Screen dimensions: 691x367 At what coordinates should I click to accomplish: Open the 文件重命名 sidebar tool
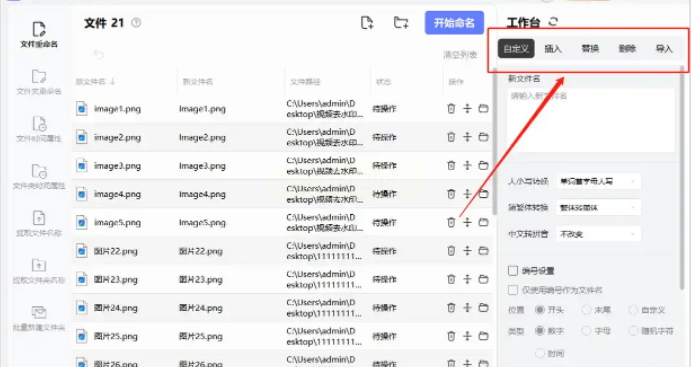[39, 34]
